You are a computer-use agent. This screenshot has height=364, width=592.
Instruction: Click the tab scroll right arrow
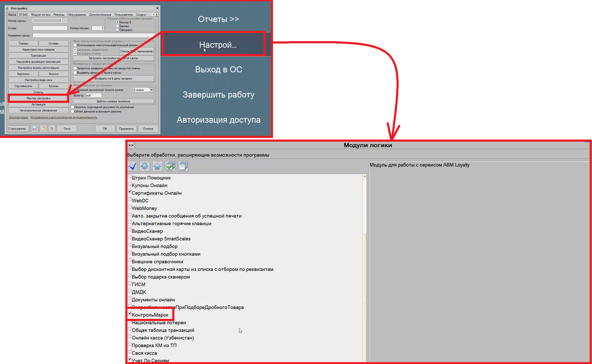click(x=157, y=15)
